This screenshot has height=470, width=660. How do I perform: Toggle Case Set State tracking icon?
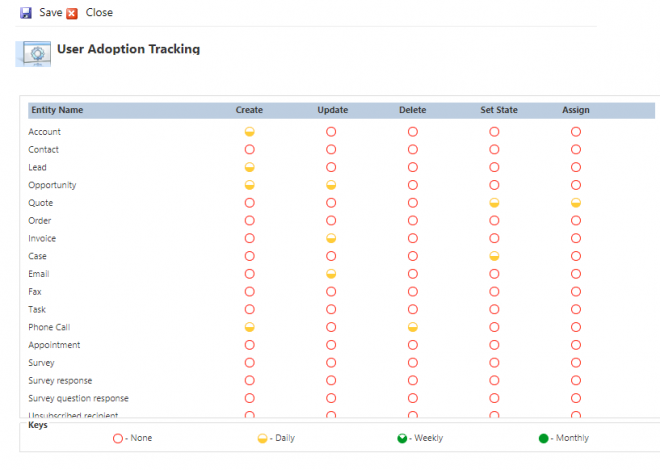[494, 256]
